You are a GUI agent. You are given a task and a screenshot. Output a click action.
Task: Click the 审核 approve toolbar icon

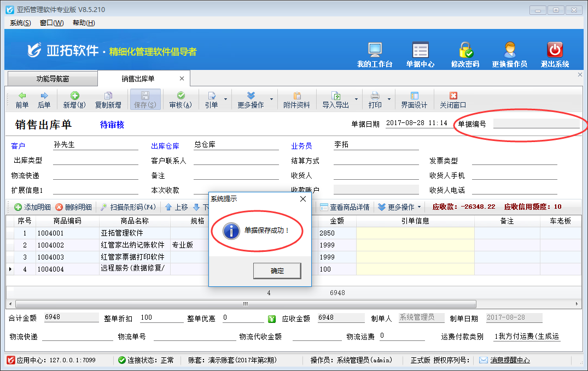181,100
